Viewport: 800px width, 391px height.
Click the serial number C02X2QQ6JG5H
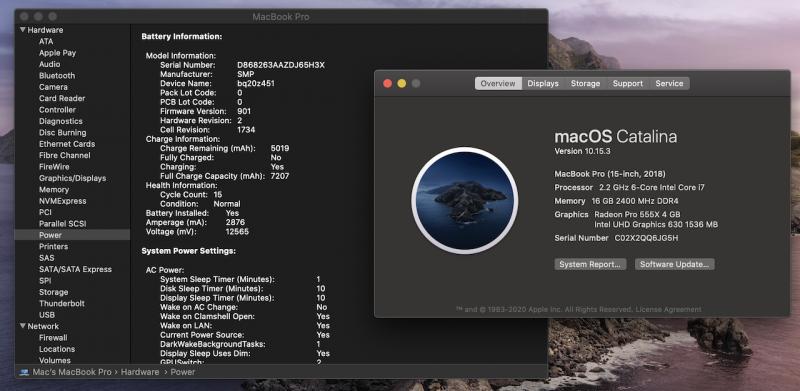click(646, 238)
